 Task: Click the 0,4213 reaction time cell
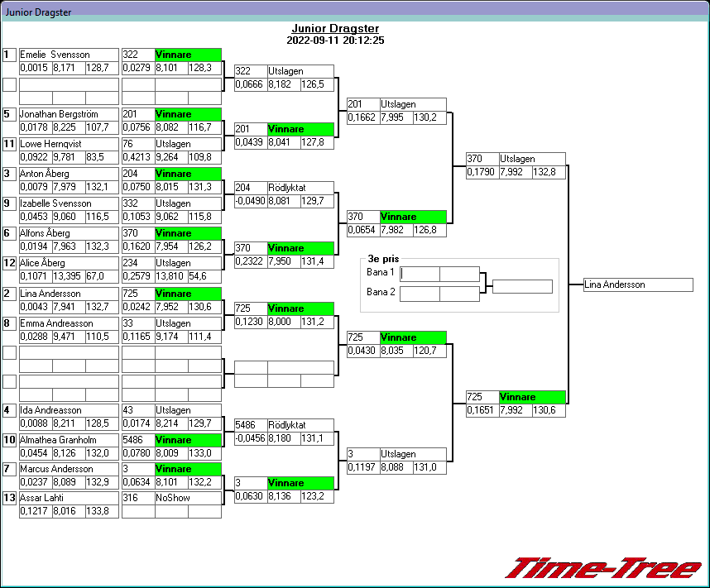click(138, 157)
